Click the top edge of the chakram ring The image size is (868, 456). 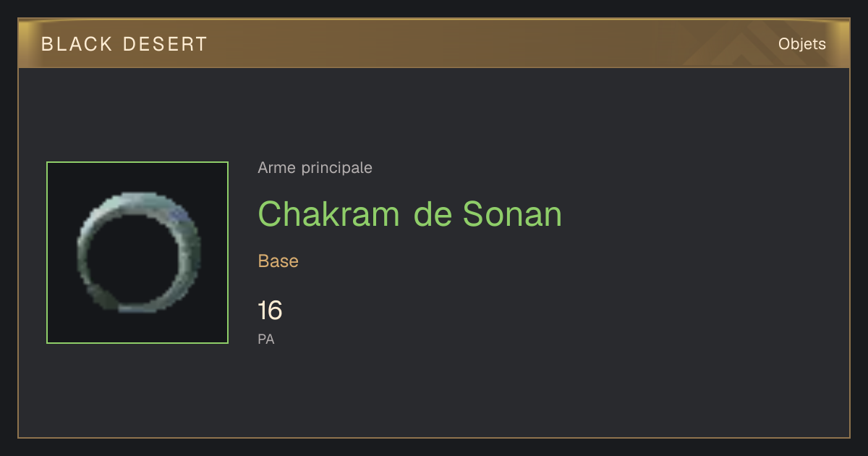pyautogui.click(x=145, y=198)
